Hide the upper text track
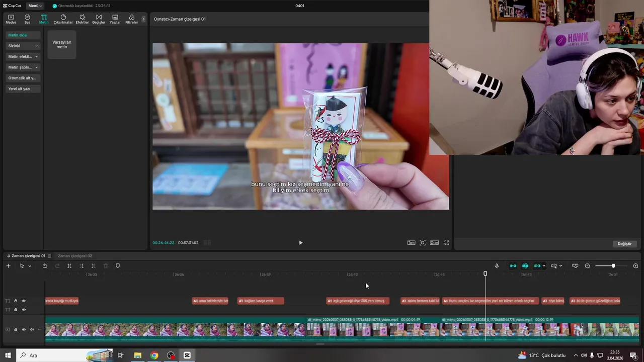 (24, 301)
